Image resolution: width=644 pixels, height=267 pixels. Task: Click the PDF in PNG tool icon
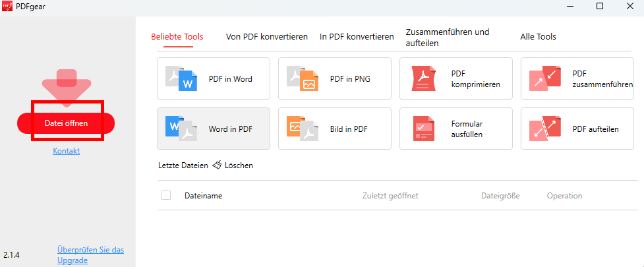(303, 78)
